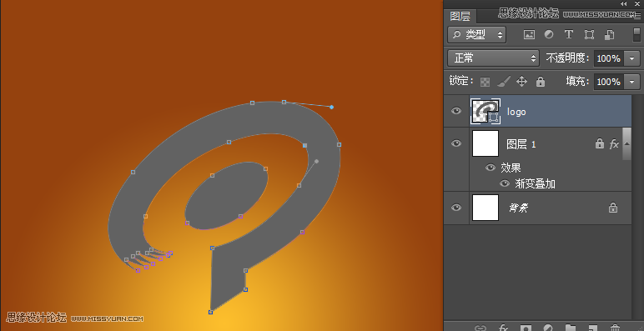Open the 不透明度 opacity slider arrow
The height and width of the screenshot is (331, 644).
pos(631,58)
